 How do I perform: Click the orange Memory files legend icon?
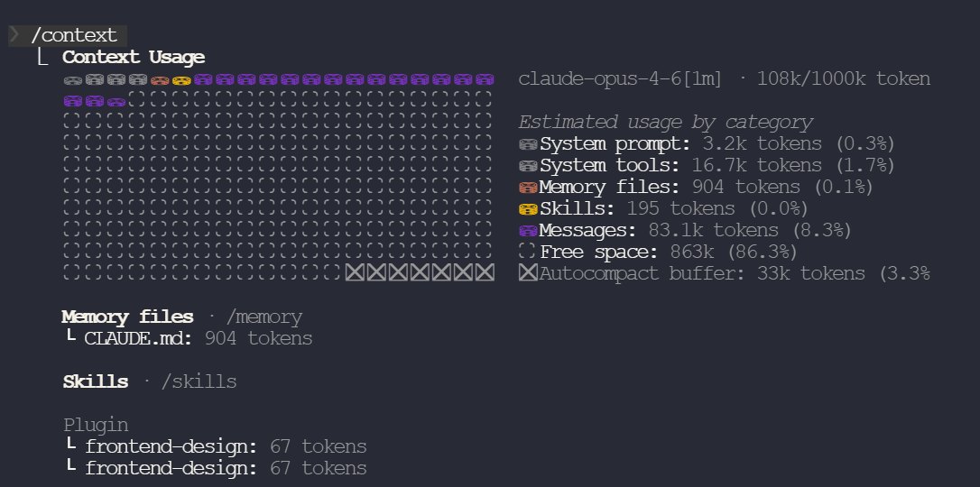(x=528, y=188)
